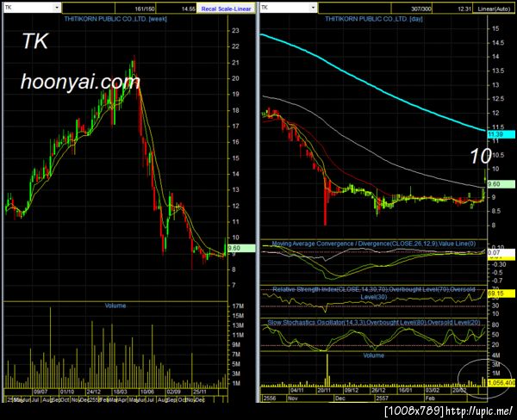Select the THITIKORN PUBLIC CO.,LTD. [day] title

pyautogui.click(x=374, y=19)
